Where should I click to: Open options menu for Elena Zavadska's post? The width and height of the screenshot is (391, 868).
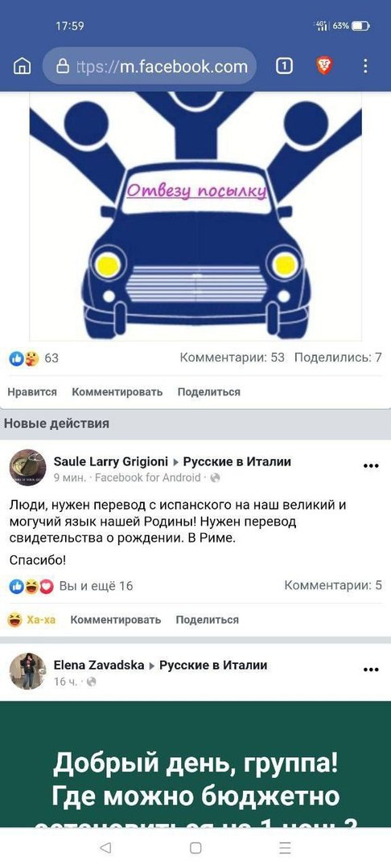tap(371, 669)
